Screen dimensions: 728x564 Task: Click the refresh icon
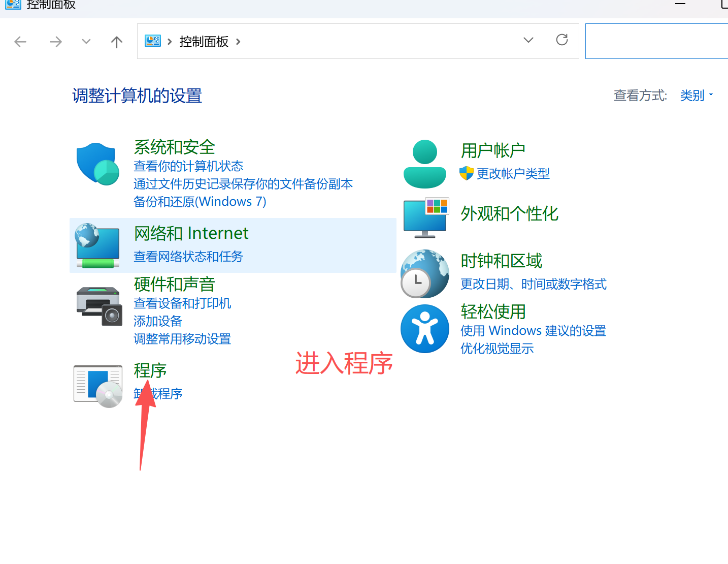561,40
